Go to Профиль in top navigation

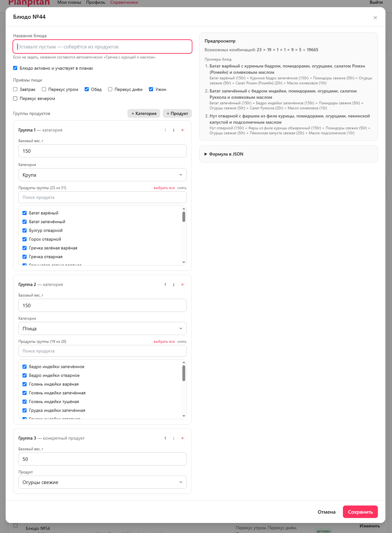96,3
